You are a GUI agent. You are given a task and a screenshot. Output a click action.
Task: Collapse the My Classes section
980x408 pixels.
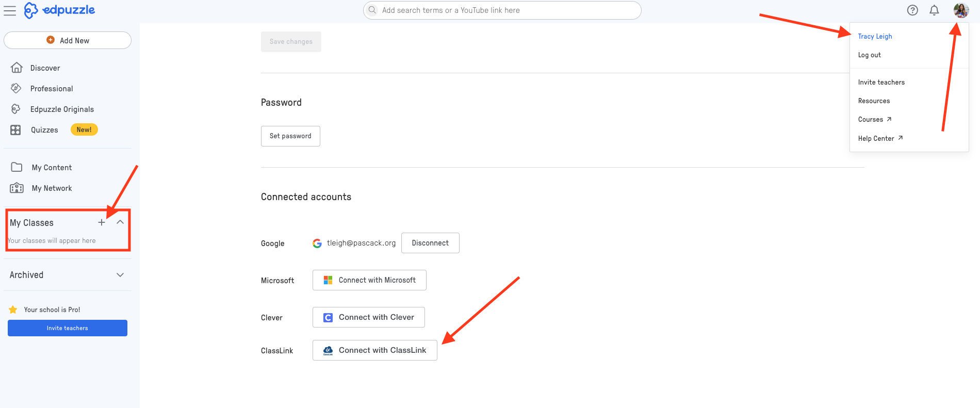coord(120,222)
